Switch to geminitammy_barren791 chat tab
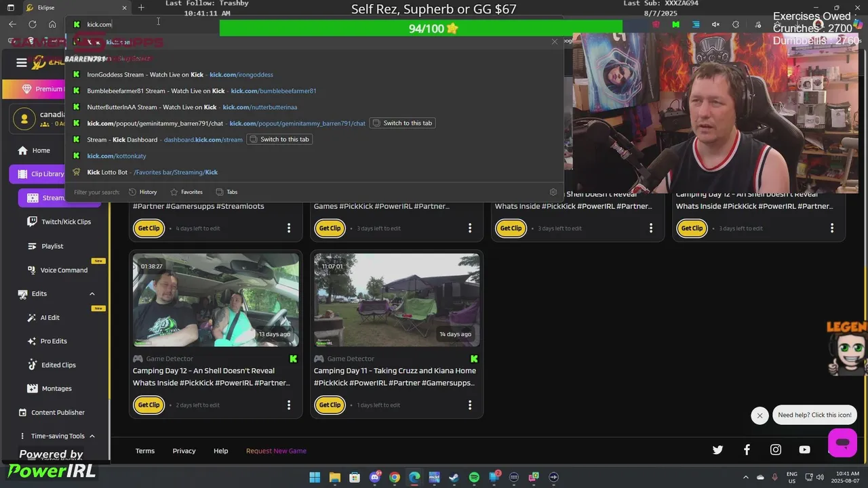Screen dimensions: 868x488 [402, 123]
